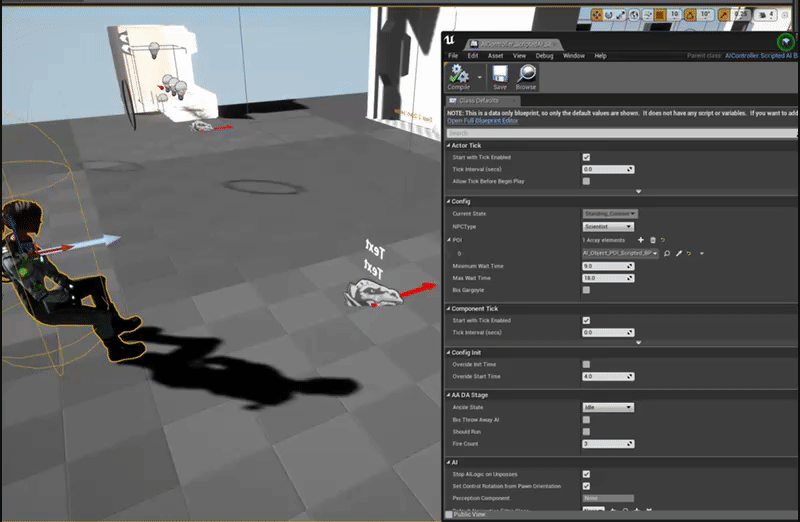
Task: Check the Override Init Time box
Action: point(586,364)
